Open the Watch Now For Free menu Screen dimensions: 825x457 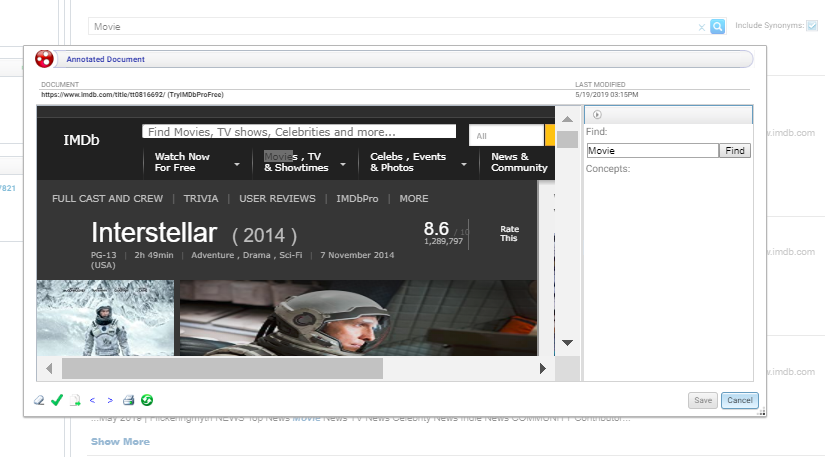[182, 162]
